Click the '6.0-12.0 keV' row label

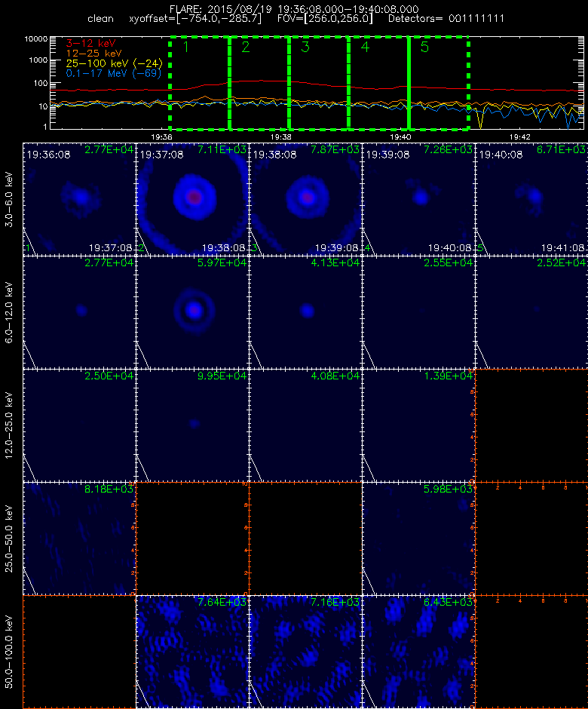[10, 312]
